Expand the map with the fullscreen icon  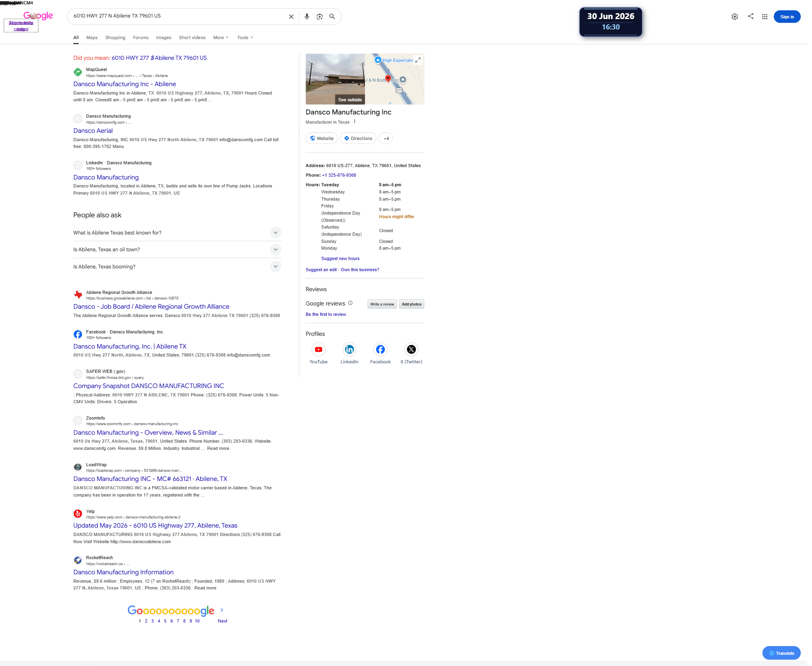point(418,60)
